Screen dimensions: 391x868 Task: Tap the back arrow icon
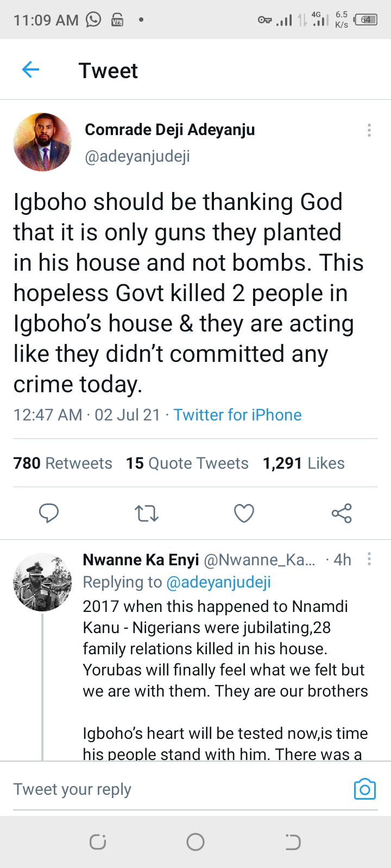click(30, 70)
